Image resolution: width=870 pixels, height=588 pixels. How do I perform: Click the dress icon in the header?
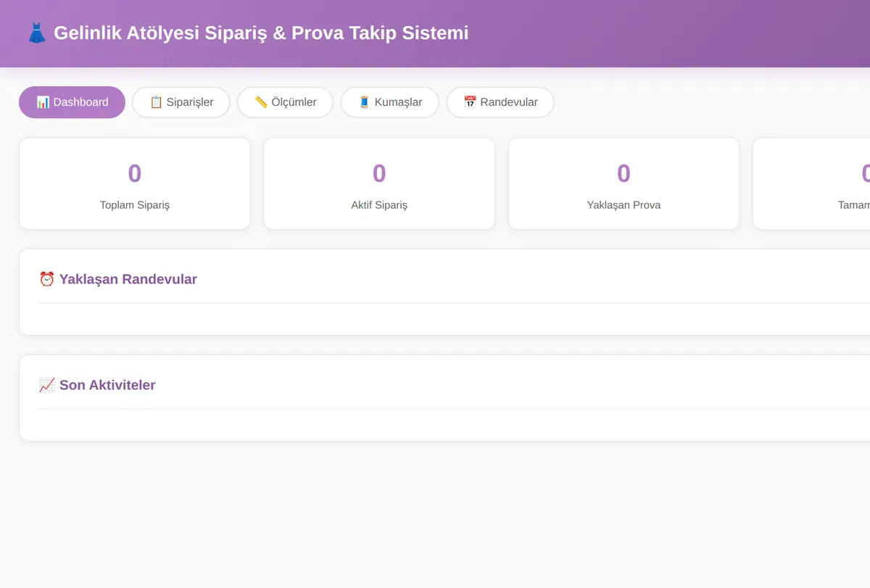36,33
